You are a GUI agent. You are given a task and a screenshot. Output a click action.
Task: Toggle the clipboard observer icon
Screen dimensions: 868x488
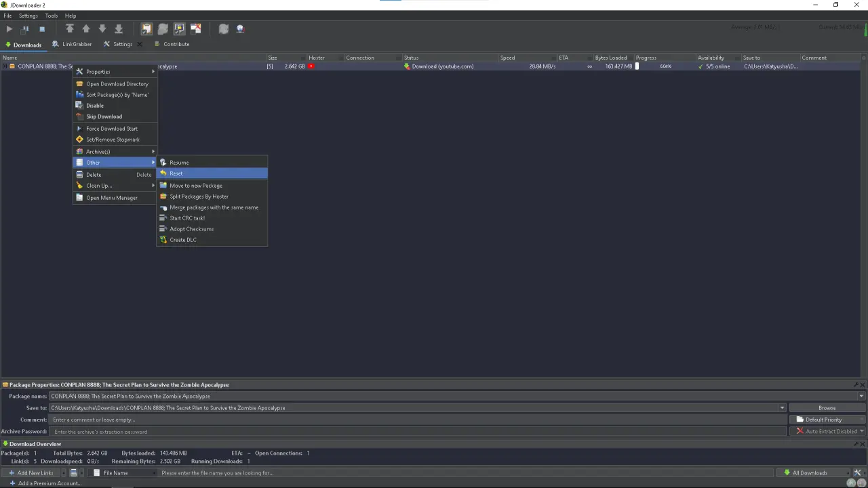click(x=146, y=28)
